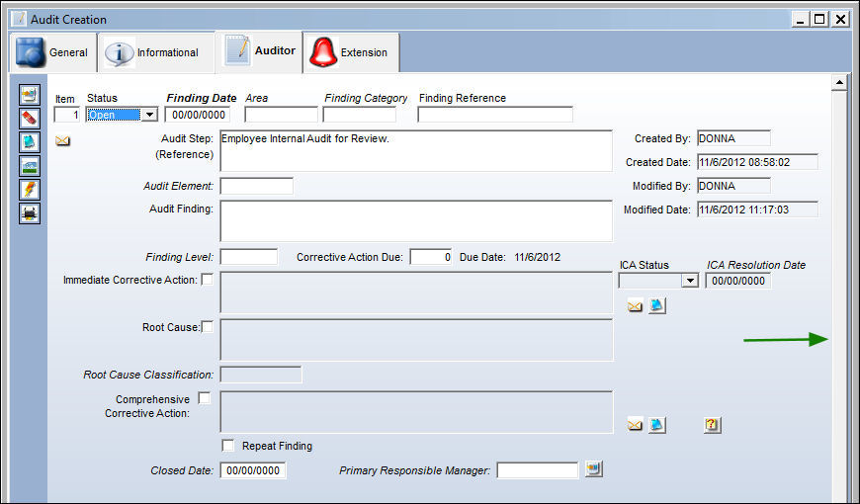Click the lightning bolt icon in the sidebar
The width and height of the screenshot is (860, 504).
click(30, 189)
